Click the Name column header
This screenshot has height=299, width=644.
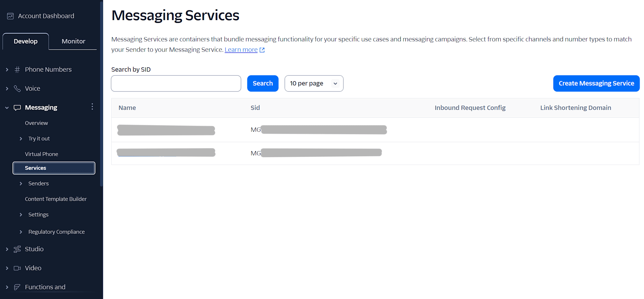127,108
